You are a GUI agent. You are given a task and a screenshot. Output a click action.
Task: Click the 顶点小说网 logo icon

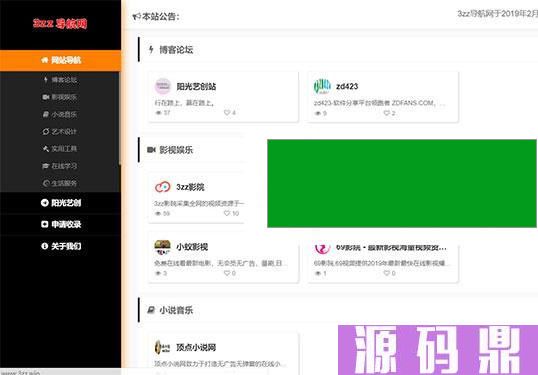[x=162, y=347]
